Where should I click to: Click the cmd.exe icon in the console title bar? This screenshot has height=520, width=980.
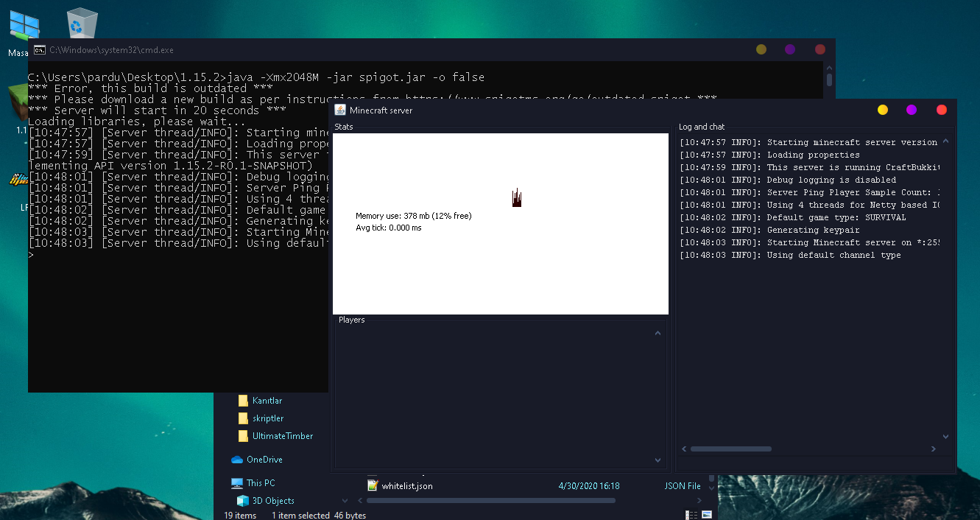tap(40, 49)
